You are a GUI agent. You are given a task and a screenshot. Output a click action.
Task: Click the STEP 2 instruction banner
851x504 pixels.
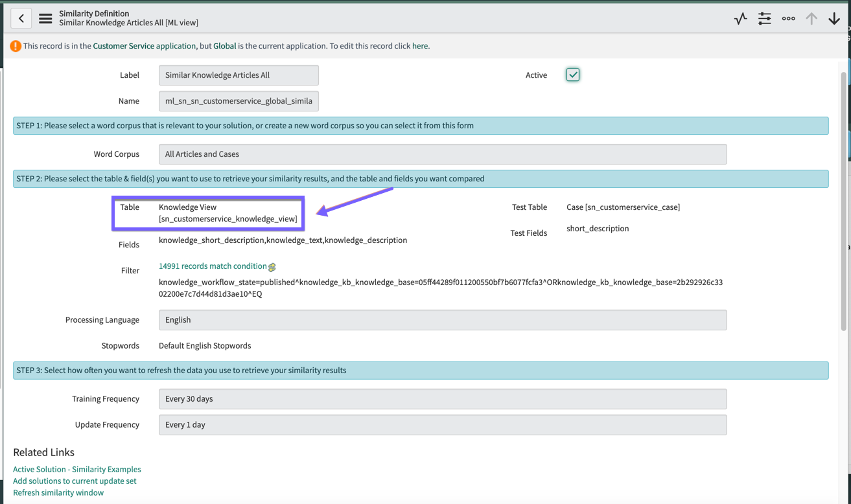pyautogui.click(x=421, y=179)
